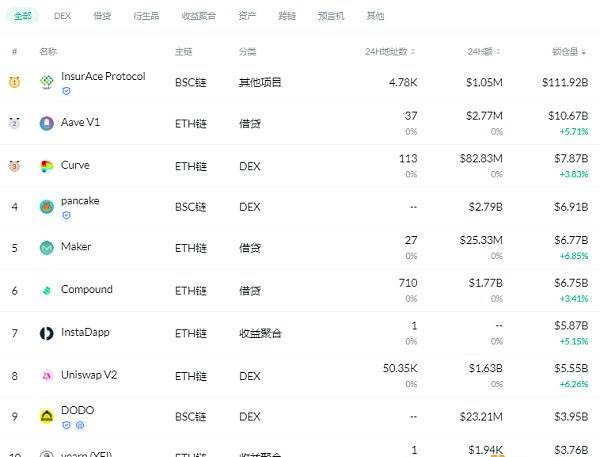This screenshot has width=600, height=457.
Task: Click the Uniswap V2 unicorn icon
Action: coord(47,376)
